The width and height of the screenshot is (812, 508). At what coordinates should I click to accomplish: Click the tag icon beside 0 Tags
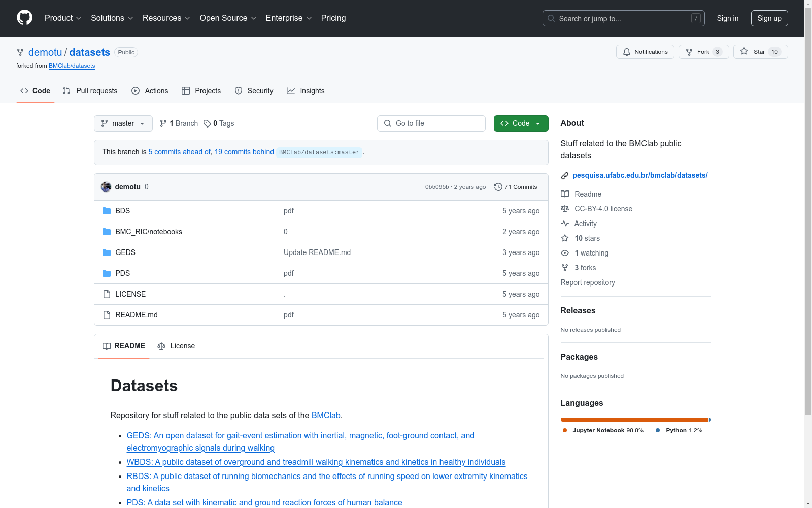(x=207, y=123)
